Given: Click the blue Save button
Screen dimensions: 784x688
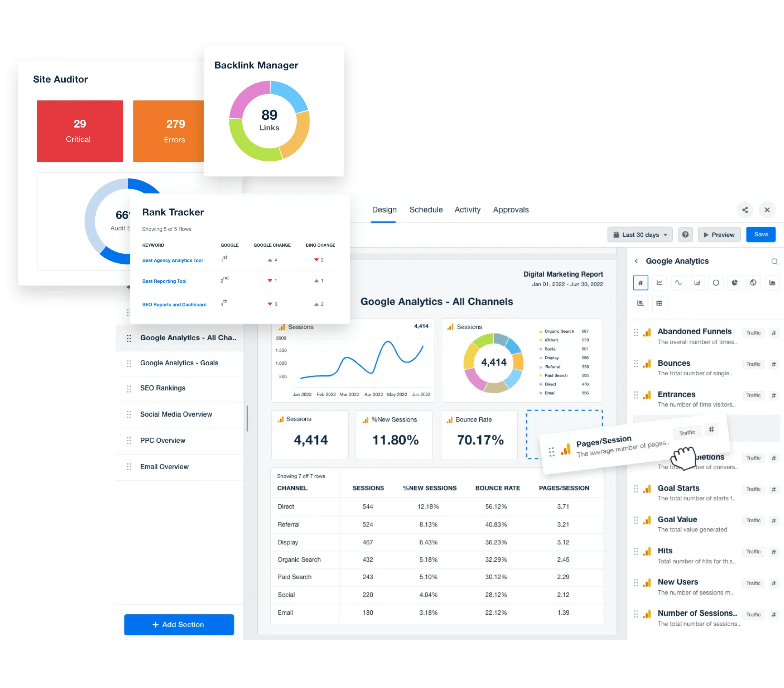Looking at the screenshot, I should click(x=761, y=235).
